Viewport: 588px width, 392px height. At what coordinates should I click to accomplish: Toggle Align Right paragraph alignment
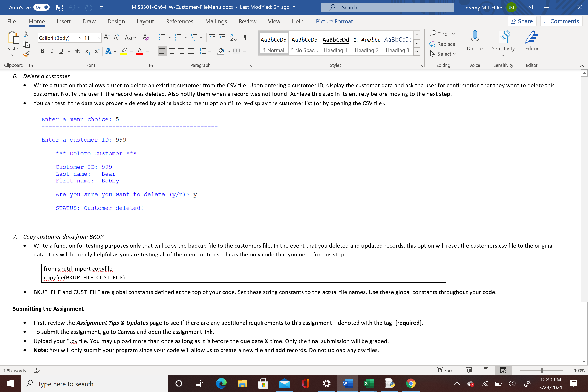pos(181,51)
